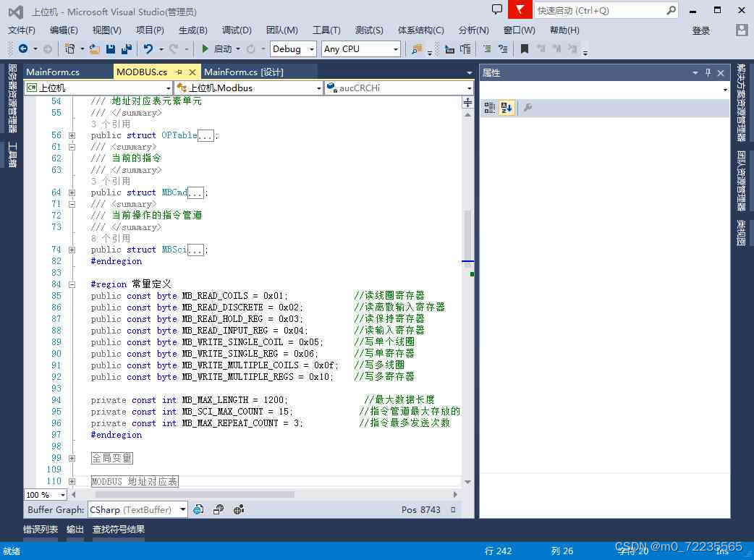This screenshot has height=560, width=754.
Task: Click the uncomment selection toolbar icon
Action: pyautogui.click(x=503, y=48)
